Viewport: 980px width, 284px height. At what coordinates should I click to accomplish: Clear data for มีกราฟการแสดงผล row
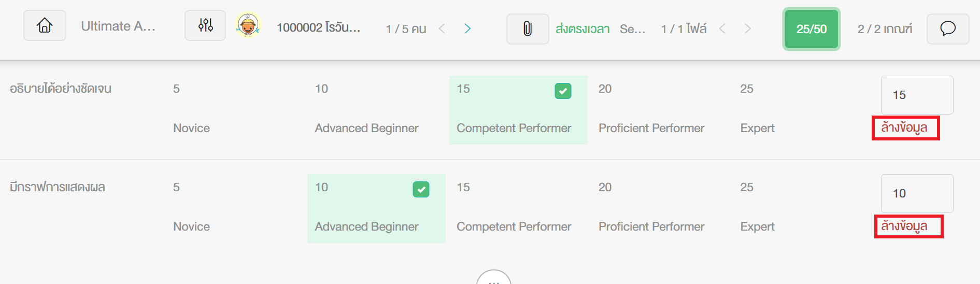(908, 226)
